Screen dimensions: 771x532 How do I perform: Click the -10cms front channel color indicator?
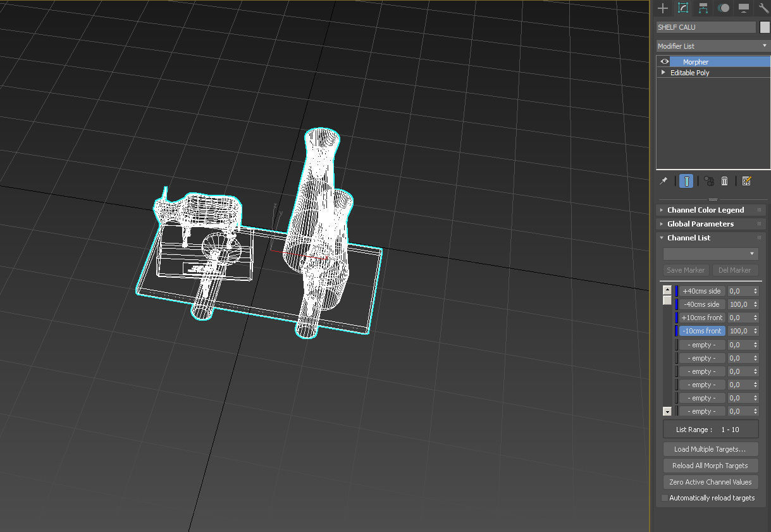[676, 331]
